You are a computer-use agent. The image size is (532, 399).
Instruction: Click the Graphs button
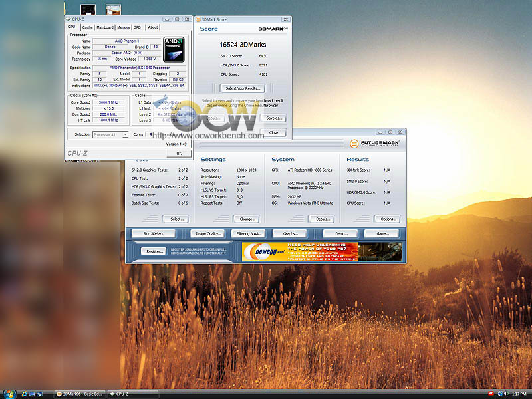[x=290, y=234]
